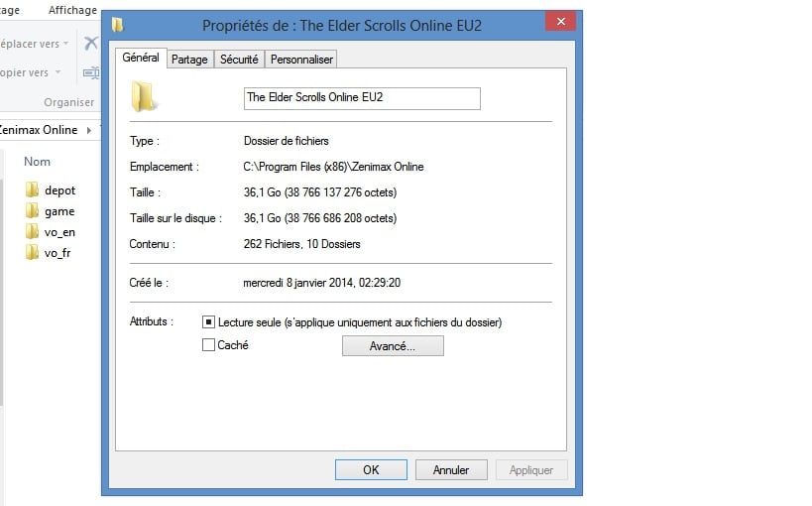This screenshot has height=506, width=812.
Task: Open the Copier vers dropdown arrow
Action: (x=58, y=72)
